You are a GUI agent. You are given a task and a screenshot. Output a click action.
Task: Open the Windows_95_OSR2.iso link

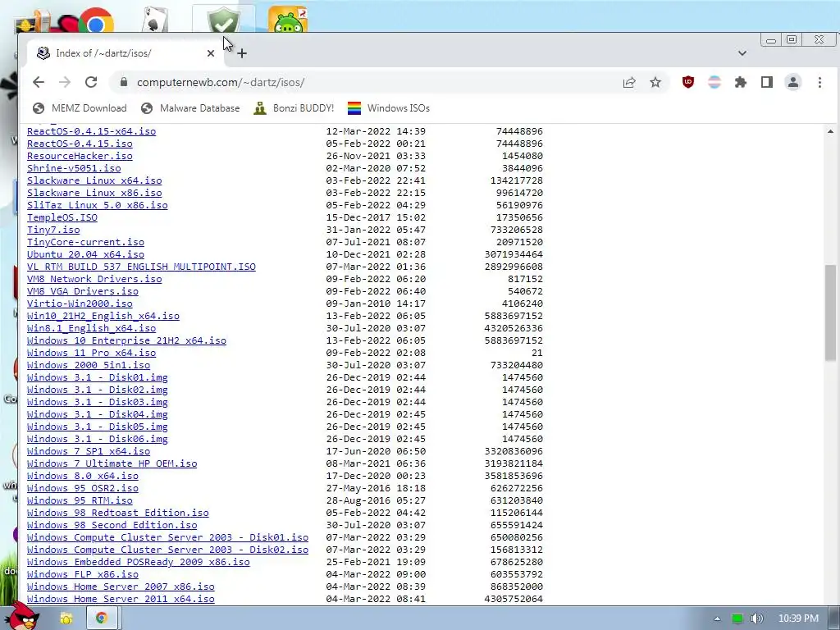click(83, 488)
